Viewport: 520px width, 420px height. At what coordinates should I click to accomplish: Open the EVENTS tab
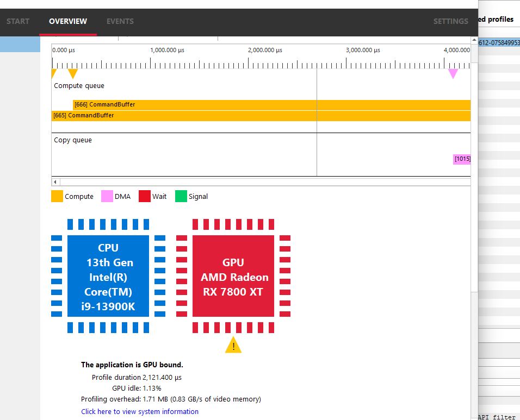pos(120,22)
